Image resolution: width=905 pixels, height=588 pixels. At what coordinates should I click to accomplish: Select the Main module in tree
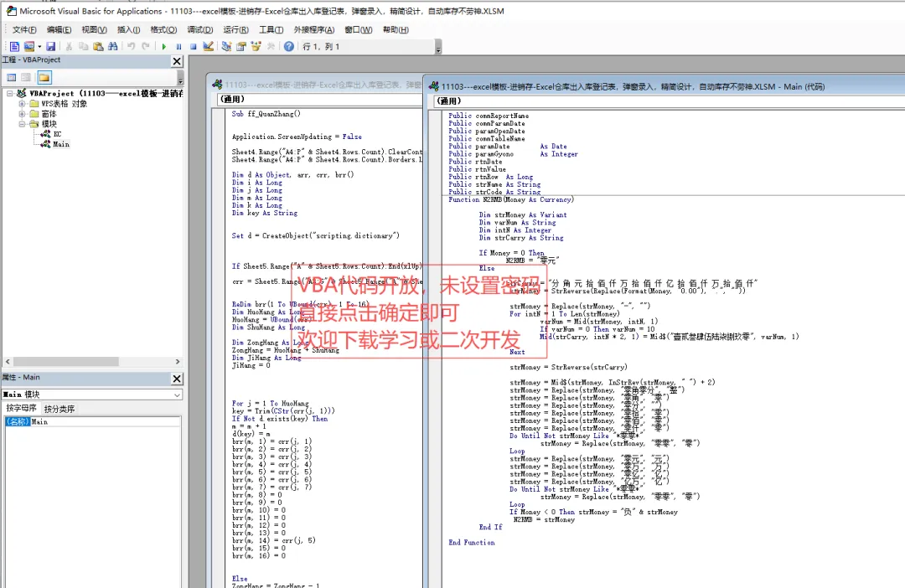(x=61, y=144)
